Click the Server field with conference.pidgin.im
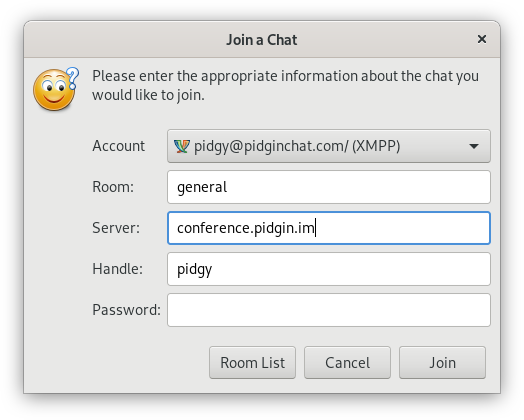 point(329,228)
